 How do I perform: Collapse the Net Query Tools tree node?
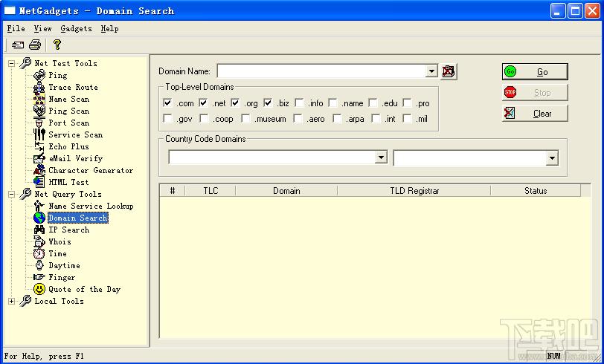click(x=12, y=195)
